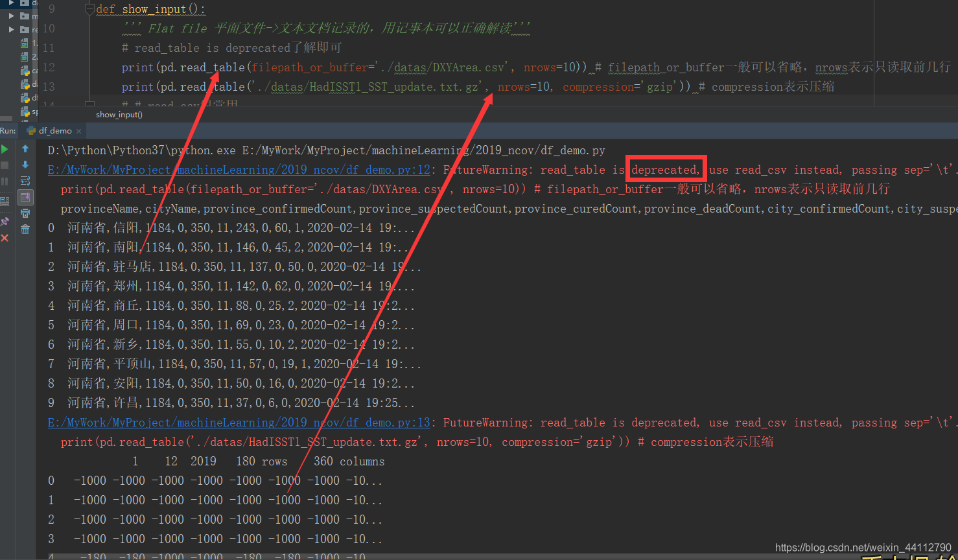Print the console output via printer icon
Screen dimensions: 958x560
click(25, 213)
